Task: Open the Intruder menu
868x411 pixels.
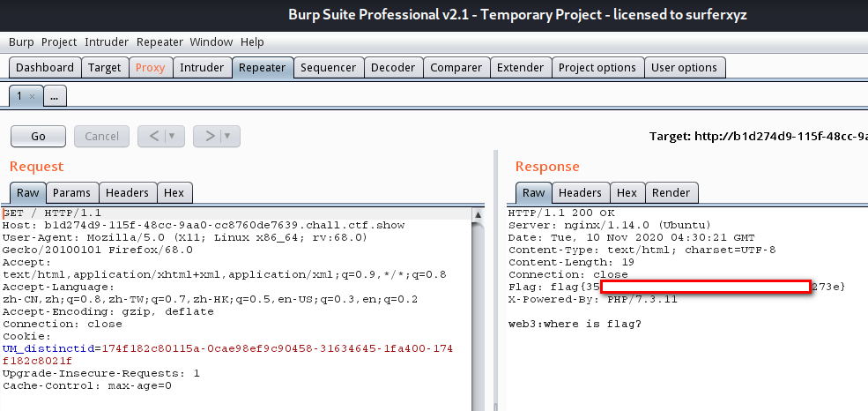Action: tap(107, 42)
